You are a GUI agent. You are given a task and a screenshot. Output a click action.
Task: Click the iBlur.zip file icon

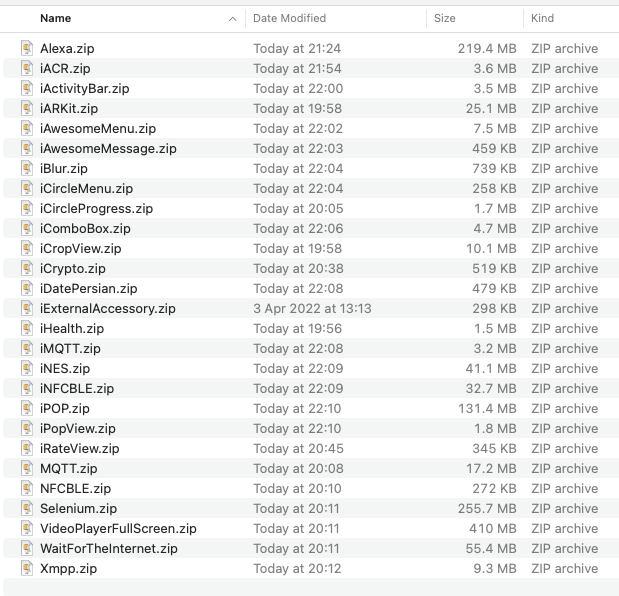click(27, 168)
